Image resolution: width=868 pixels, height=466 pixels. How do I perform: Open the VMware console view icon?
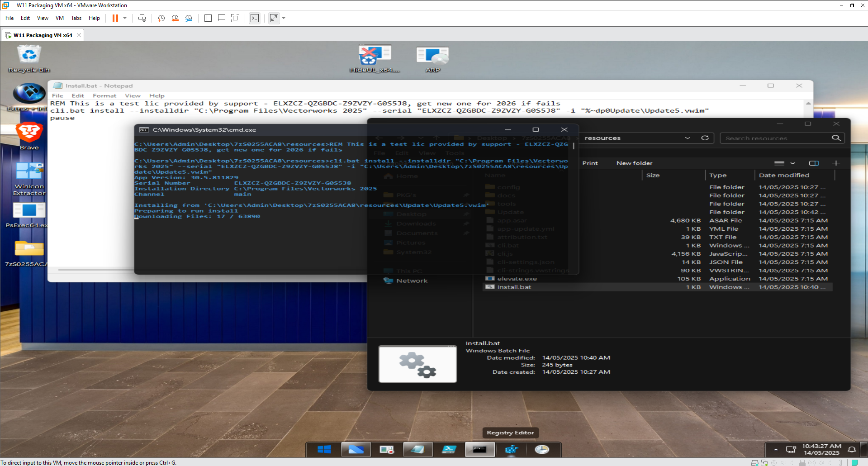(255, 18)
